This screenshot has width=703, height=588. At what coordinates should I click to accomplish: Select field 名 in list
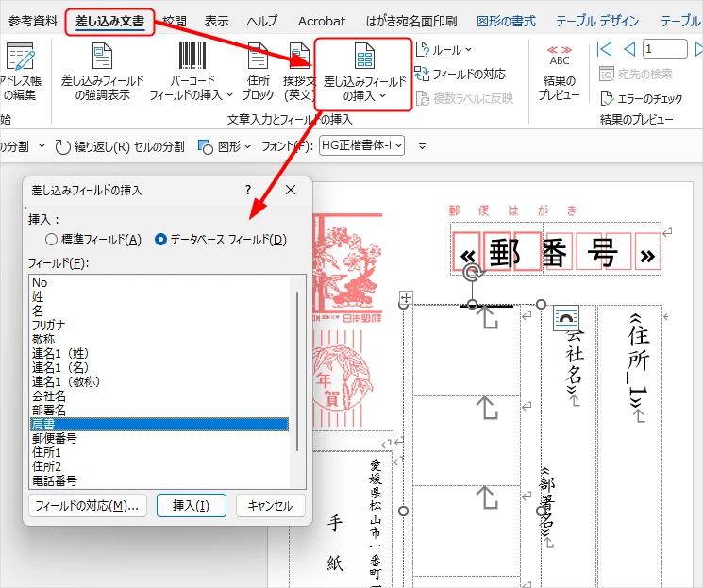[x=159, y=311]
